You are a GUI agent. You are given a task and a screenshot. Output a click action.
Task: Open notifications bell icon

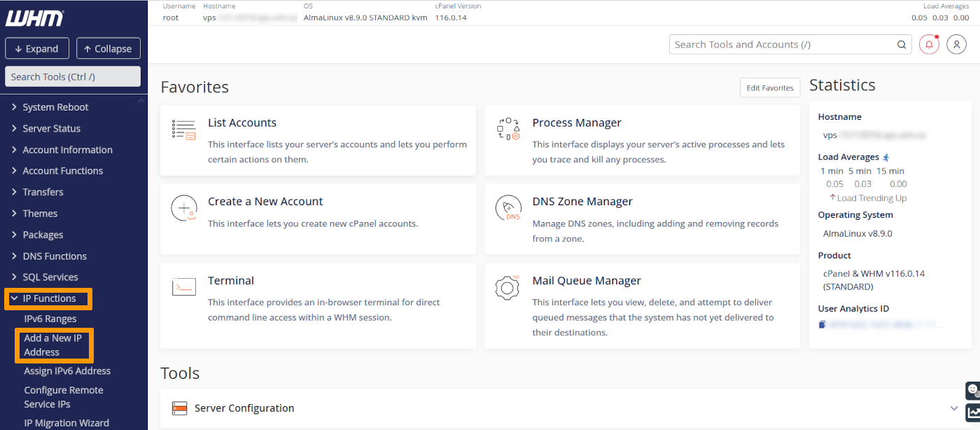click(929, 44)
